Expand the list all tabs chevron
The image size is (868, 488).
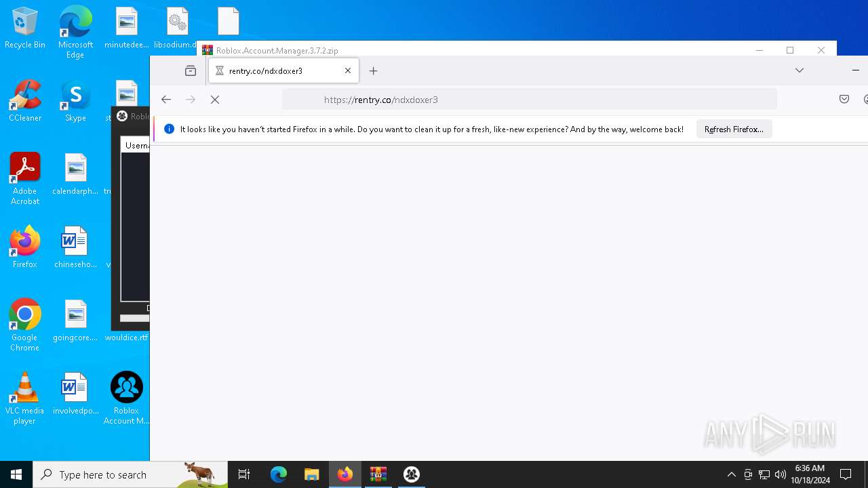point(800,70)
